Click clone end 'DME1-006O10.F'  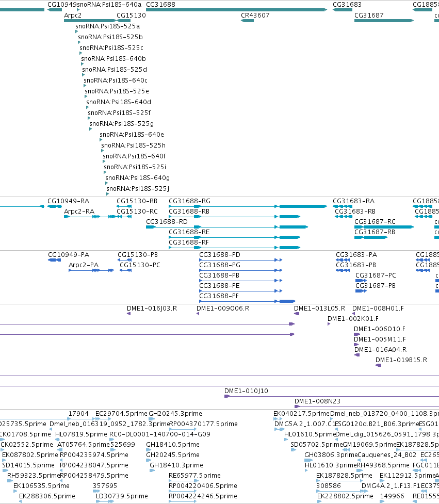coord(380,329)
